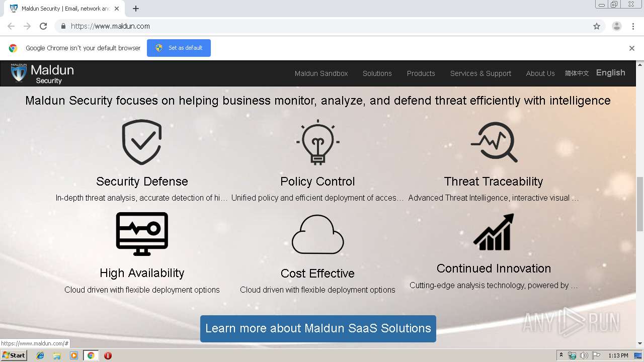Select the Maldun Security browser tab

[65, 9]
